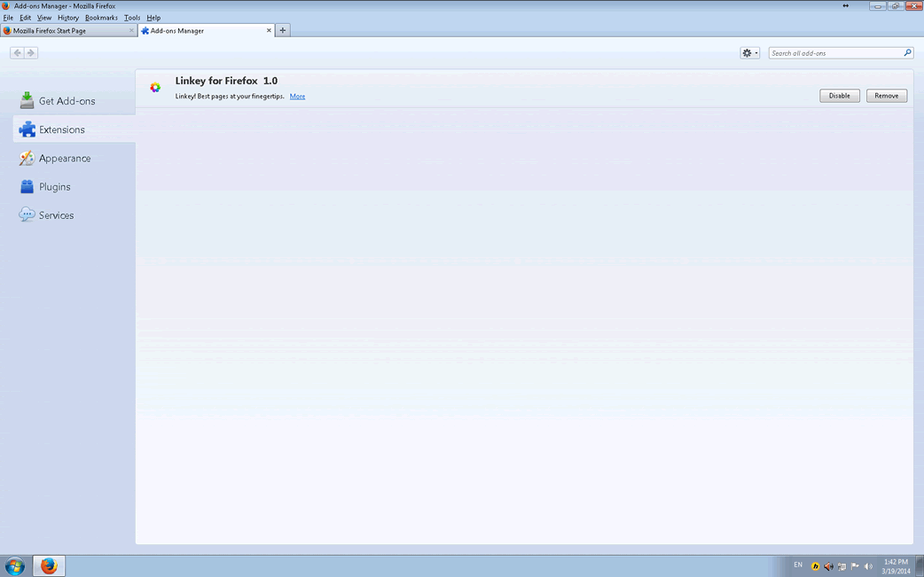This screenshot has width=924, height=577.
Task: Close the Add-ons Manager tab
Action: click(x=269, y=30)
